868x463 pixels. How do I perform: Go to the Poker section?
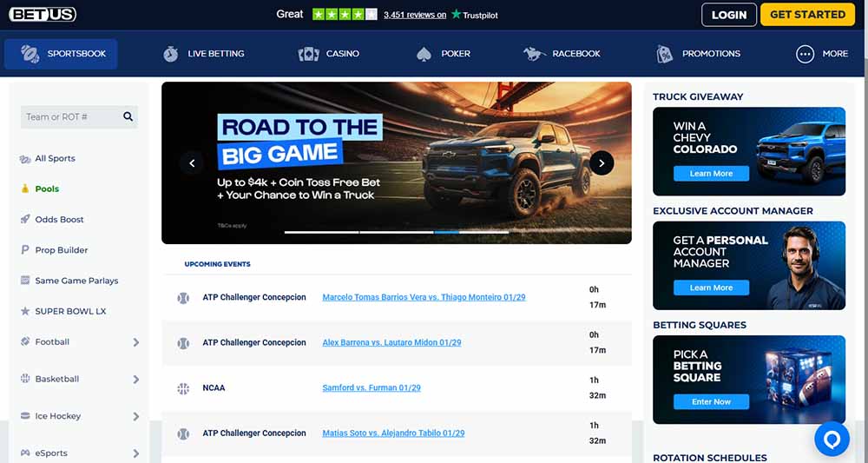(444, 54)
